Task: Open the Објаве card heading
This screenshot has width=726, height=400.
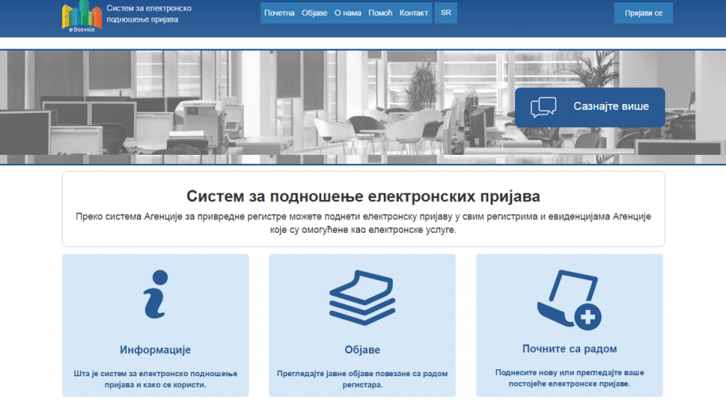Action: click(362, 350)
